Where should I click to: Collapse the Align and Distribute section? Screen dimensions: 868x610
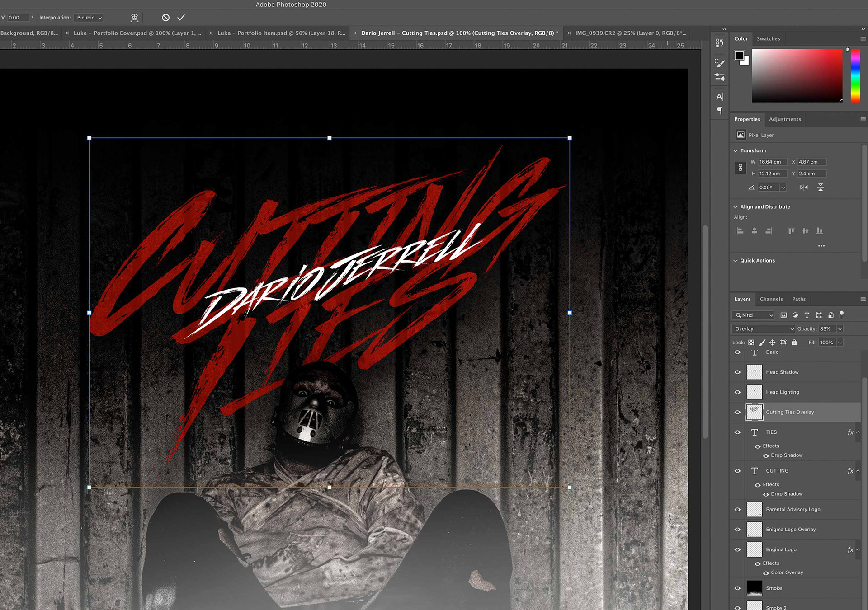(x=736, y=207)
